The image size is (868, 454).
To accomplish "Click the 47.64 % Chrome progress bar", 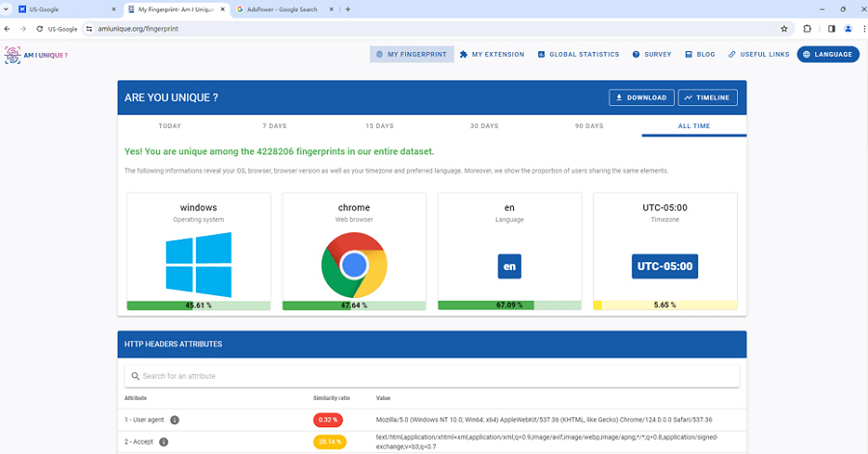I will [x=354, y=306].
